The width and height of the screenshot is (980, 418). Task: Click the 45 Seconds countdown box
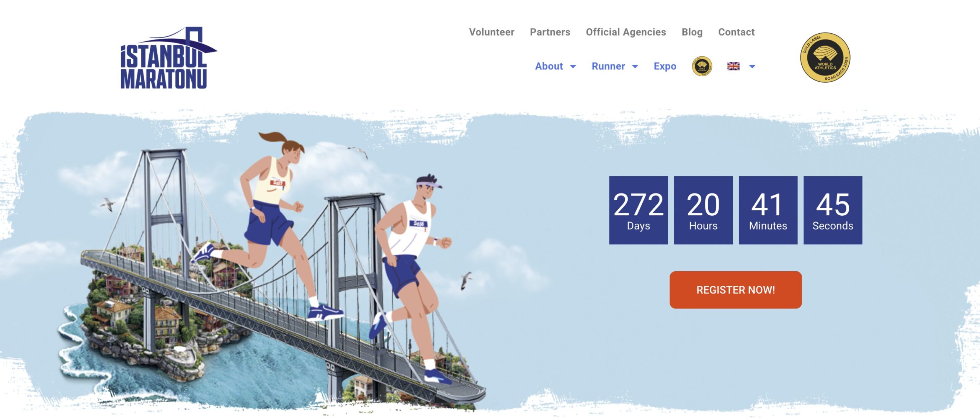point(833,210)
